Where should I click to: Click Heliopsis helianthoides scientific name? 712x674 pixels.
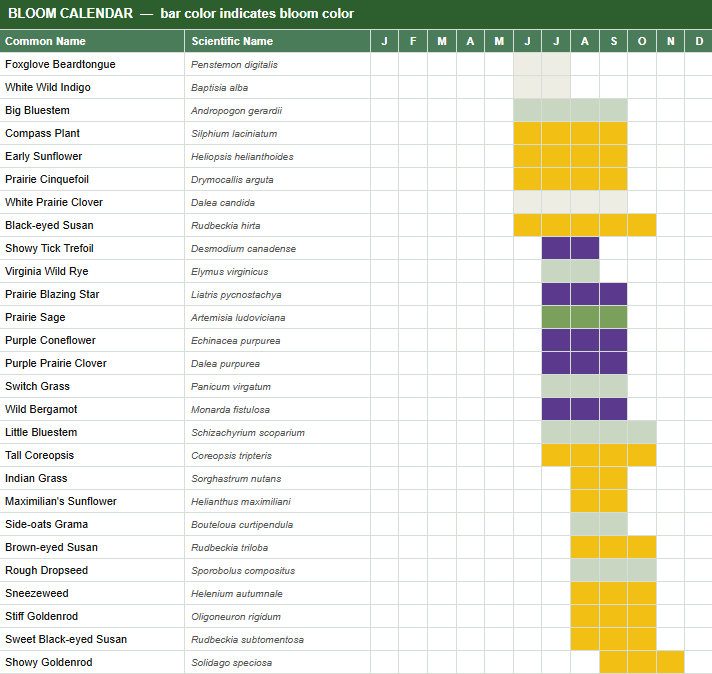[x=277, y=156]
